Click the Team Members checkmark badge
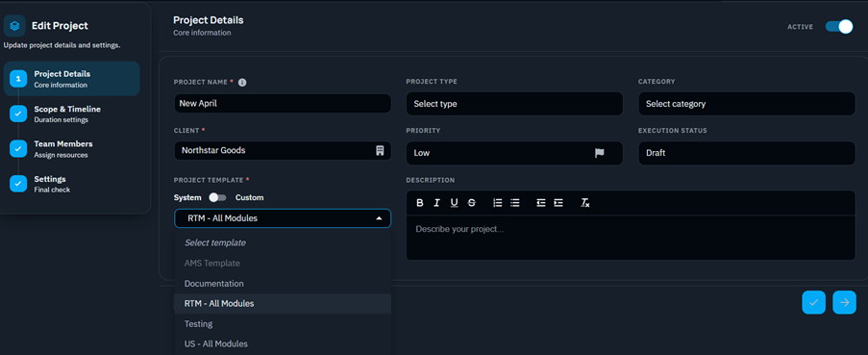Image resolution: width=868 pixels, height=355 pixels. (x=18, y=149)
